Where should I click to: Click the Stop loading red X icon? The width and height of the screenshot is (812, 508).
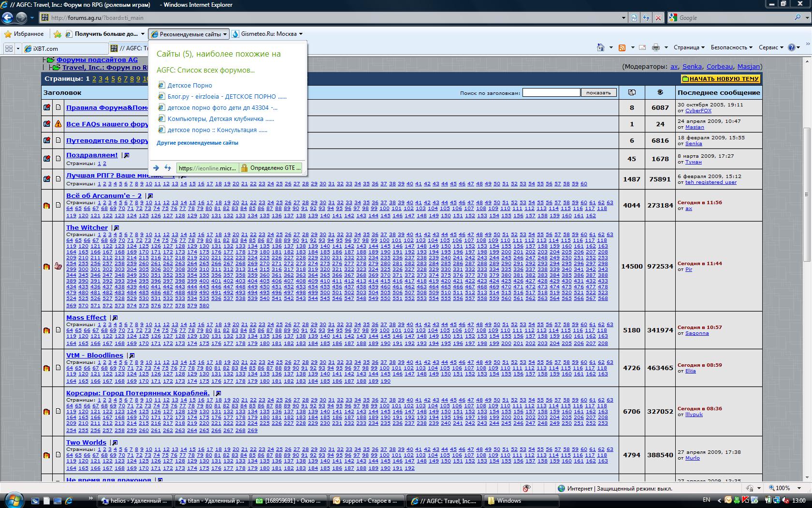[x=658, y=18]
